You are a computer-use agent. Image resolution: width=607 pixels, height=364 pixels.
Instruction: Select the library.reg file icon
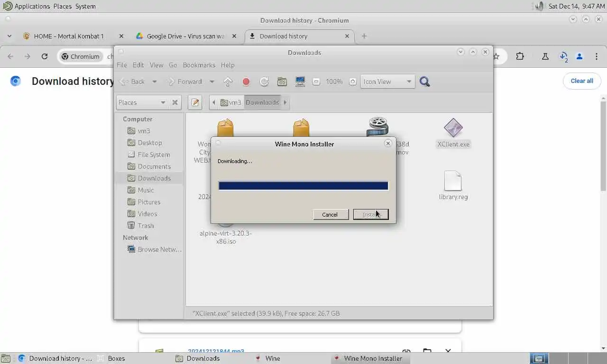453,181
